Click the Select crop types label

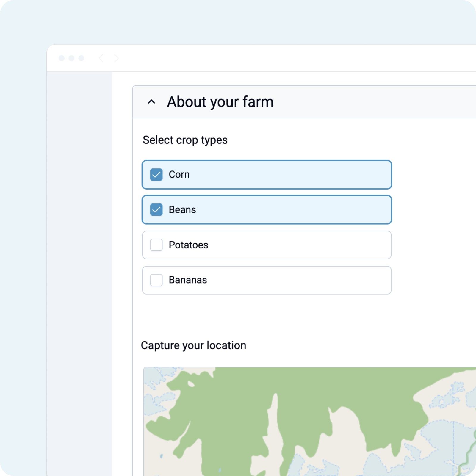tap(185, 140)
